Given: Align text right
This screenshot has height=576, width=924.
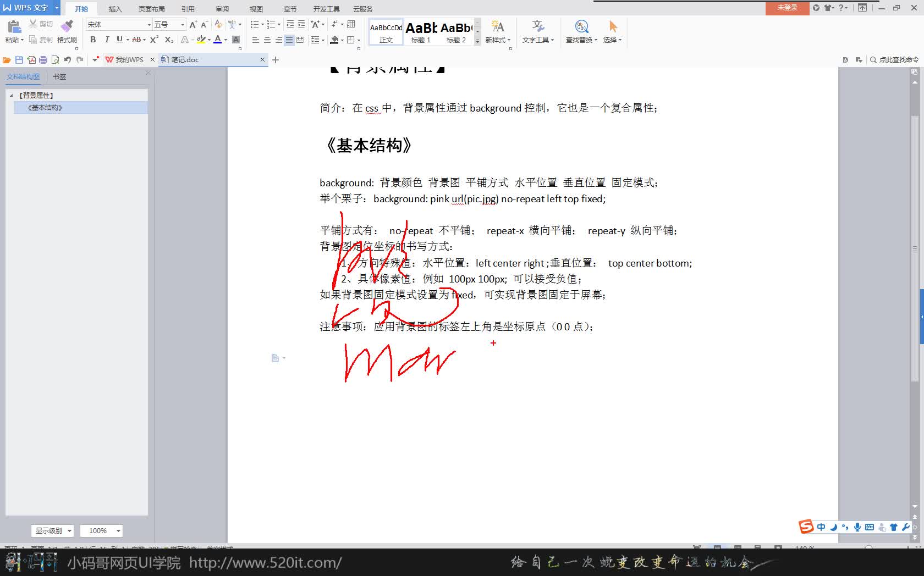Looking at the screenshot, I should coord(278,40).
